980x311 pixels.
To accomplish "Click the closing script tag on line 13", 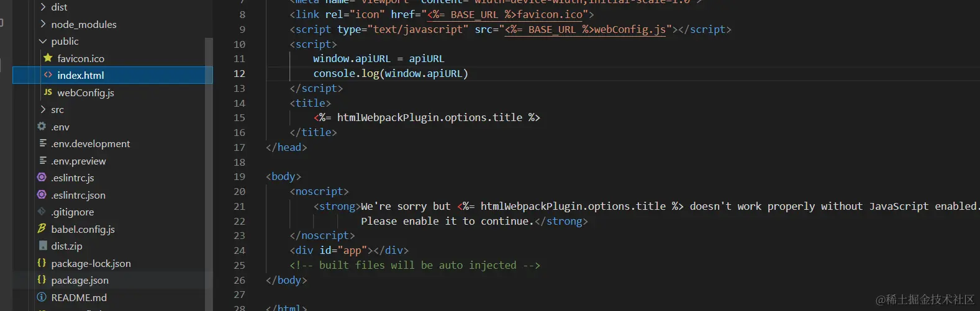I will coord(316,88).
